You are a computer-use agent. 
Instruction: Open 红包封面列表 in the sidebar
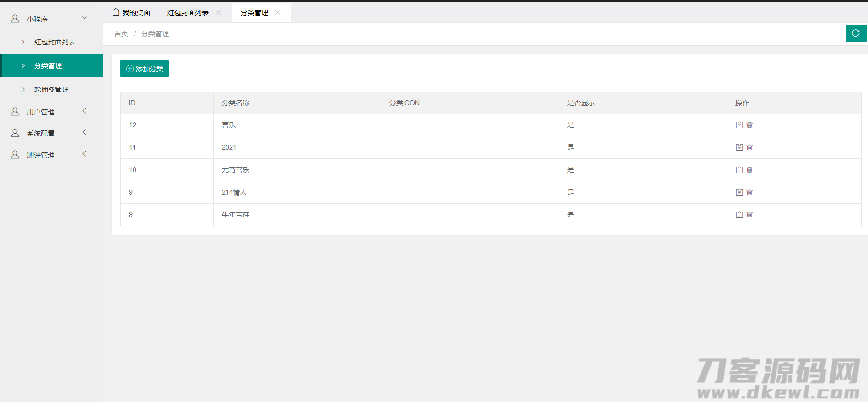click(54, 42)
